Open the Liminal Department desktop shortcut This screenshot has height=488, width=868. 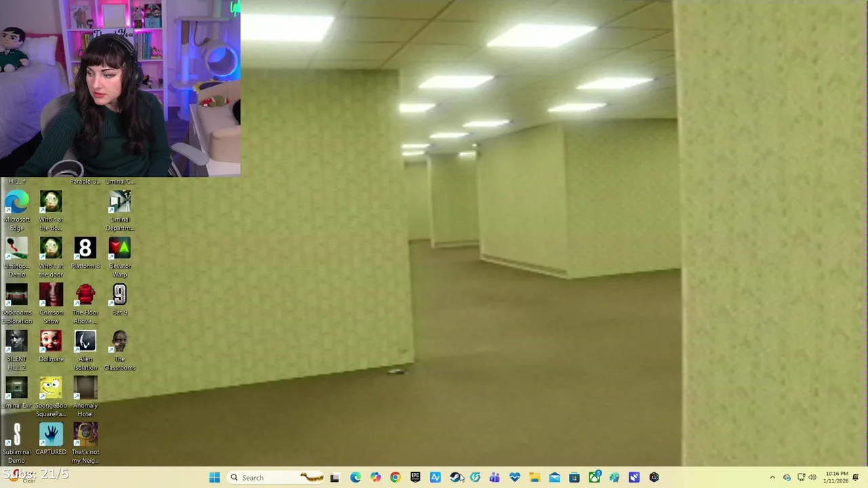(x=120, y=211)
